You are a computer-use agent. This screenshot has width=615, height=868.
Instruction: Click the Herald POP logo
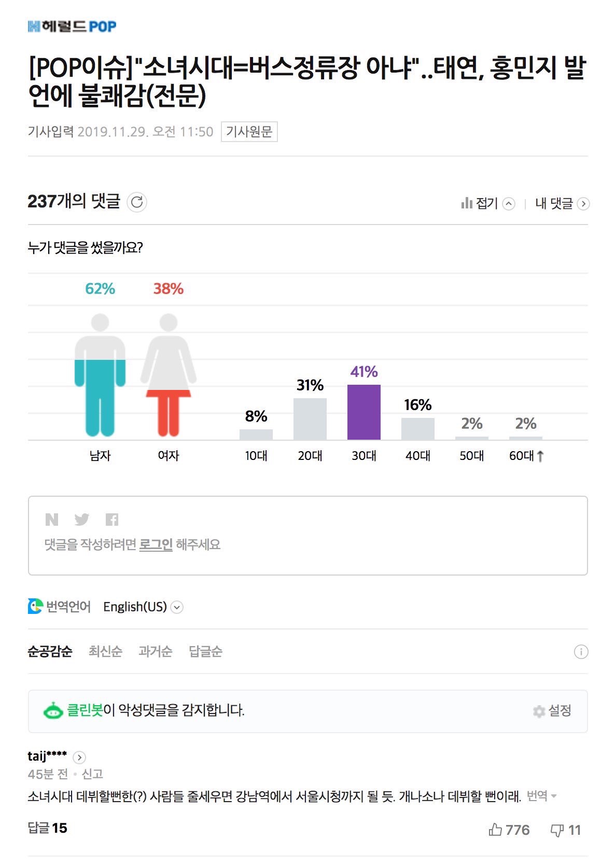(x=72, y=26)
